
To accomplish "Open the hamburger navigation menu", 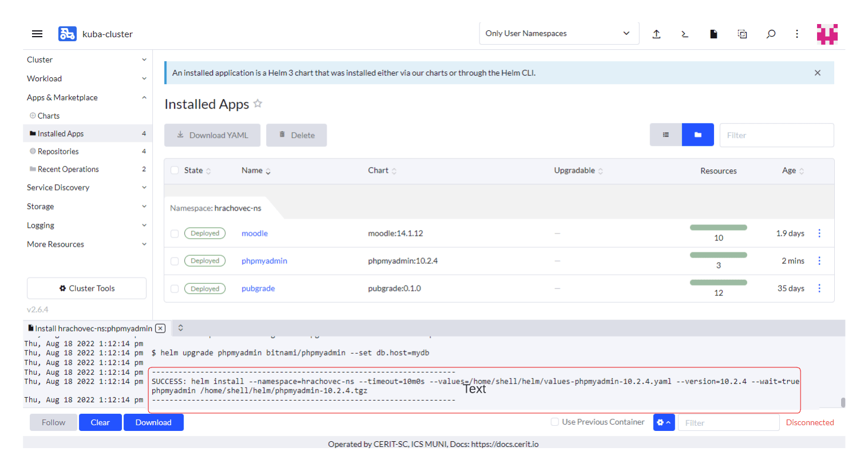I will [37, 34].
